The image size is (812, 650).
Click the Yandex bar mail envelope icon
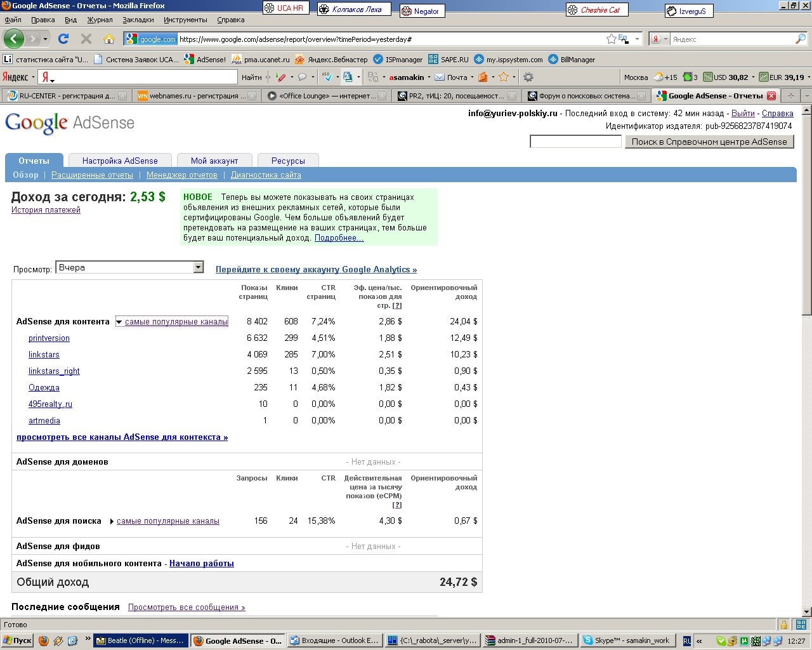[440, 77]
